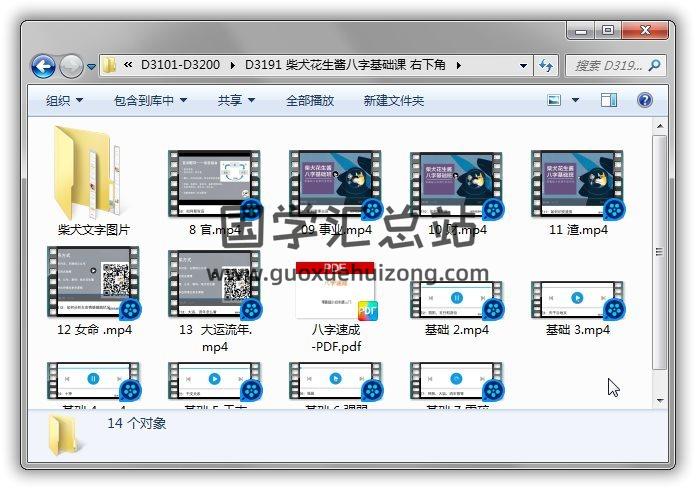Click the greyed Forward arrow button
The height and width of the screenshot is (490, 696).
71,66
